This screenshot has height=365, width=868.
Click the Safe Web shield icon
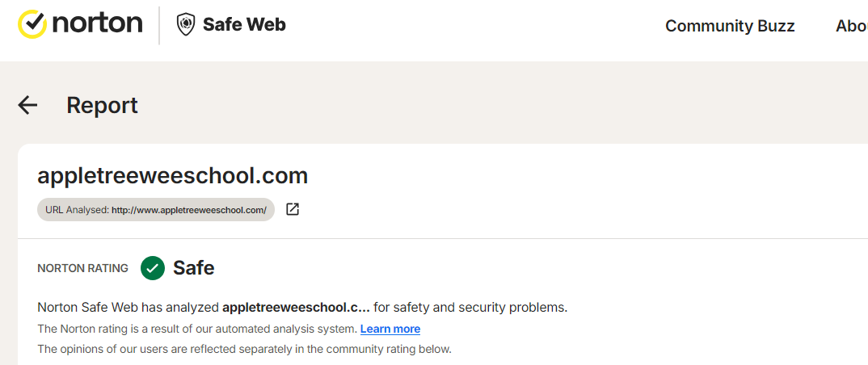(186, 25)
